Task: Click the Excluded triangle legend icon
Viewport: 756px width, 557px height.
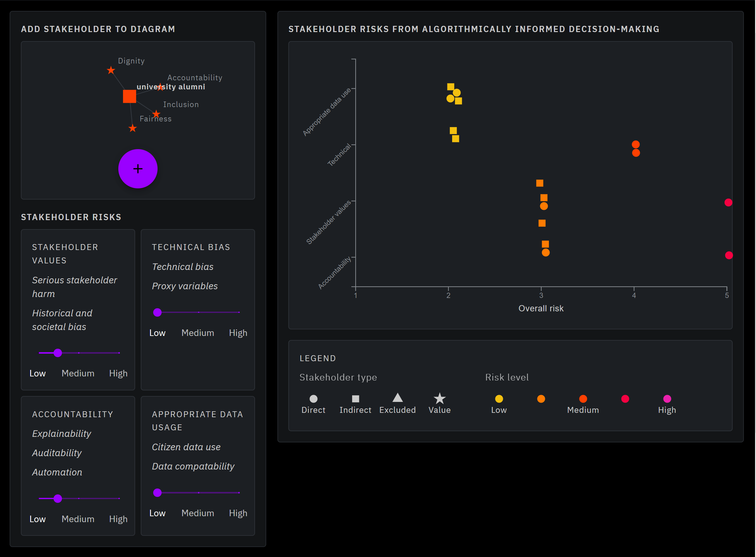Action: point(397,398)
